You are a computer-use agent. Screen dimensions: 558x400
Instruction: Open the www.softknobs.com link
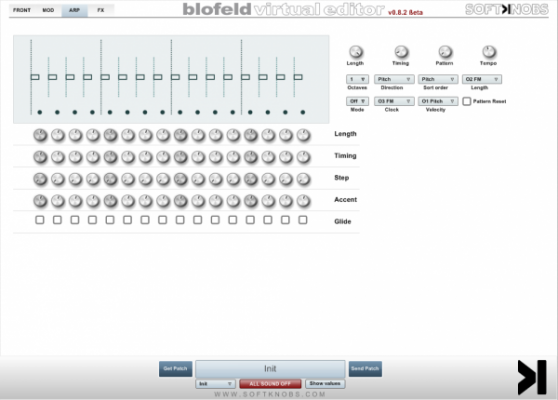(x=270, y=394)
